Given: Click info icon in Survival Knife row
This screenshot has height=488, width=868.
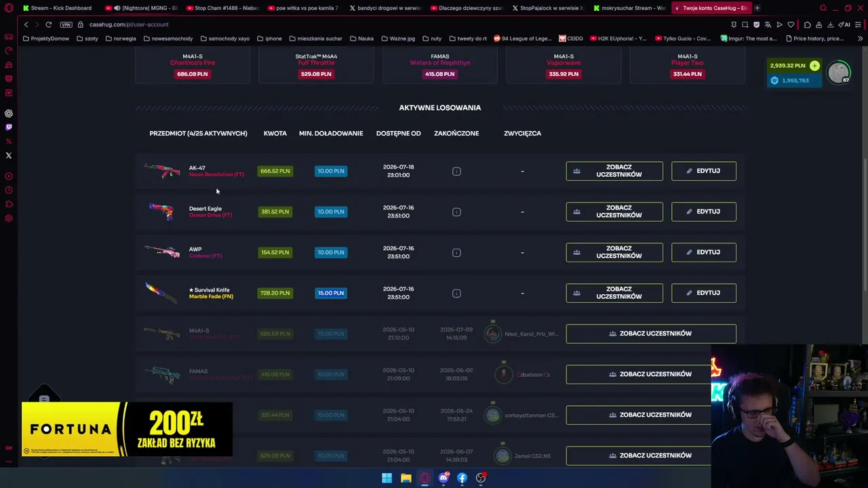Looking at the screenshot, I should (456, 293).
